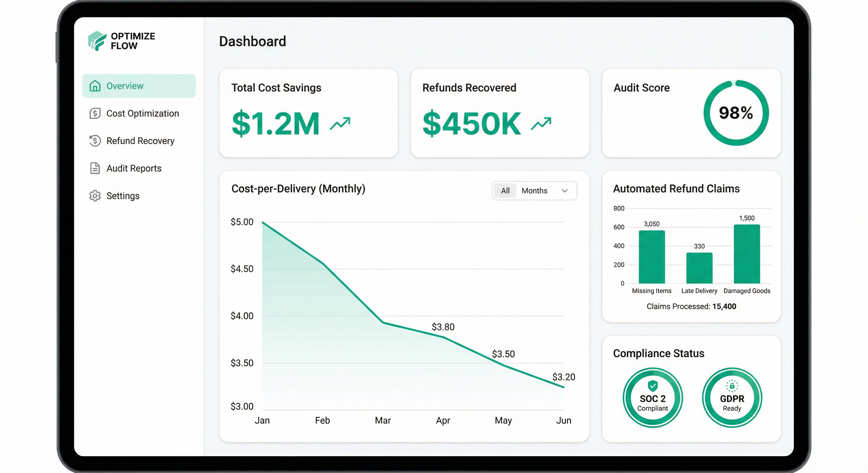Click the Jan axis label
The height and width of the screenshot is (473, 868).
pyautogui.click(x=262, y=420)
